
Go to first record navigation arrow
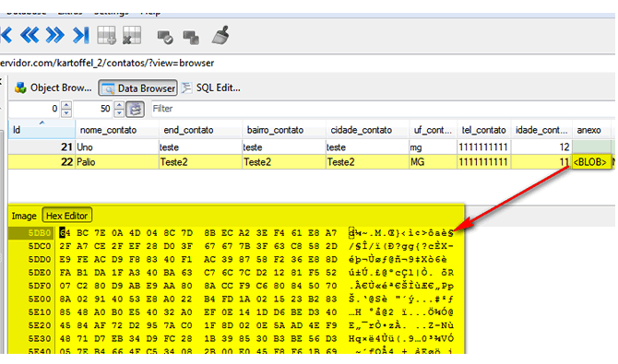(x=6, y=35)
